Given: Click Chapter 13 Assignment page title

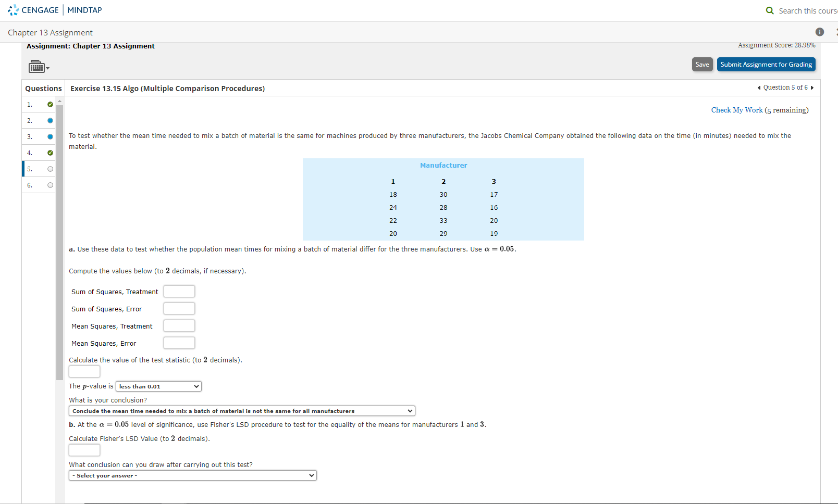Looking at the screenshot, I should point(50,33).
